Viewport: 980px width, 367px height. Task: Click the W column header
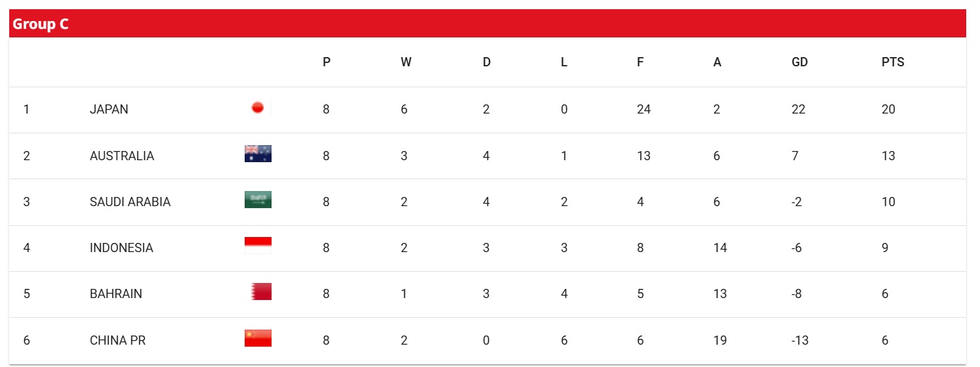[406, 62]
